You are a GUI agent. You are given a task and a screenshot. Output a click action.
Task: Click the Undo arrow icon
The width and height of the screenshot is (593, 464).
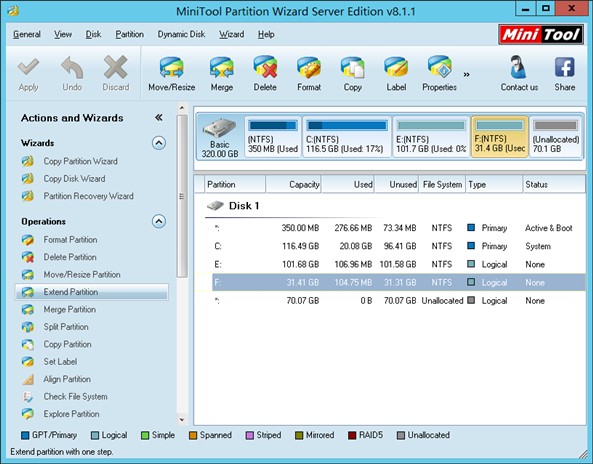(x=72, y=67)
